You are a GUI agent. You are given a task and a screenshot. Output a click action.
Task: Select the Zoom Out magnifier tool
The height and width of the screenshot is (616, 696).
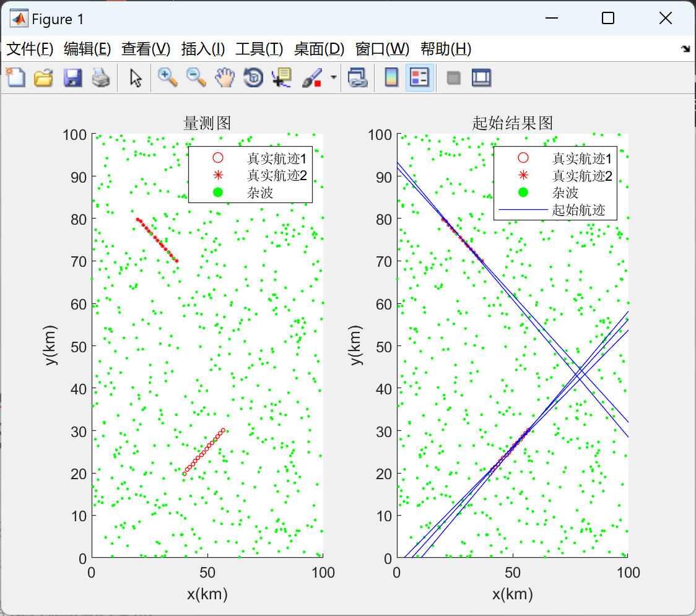[195, 77]
